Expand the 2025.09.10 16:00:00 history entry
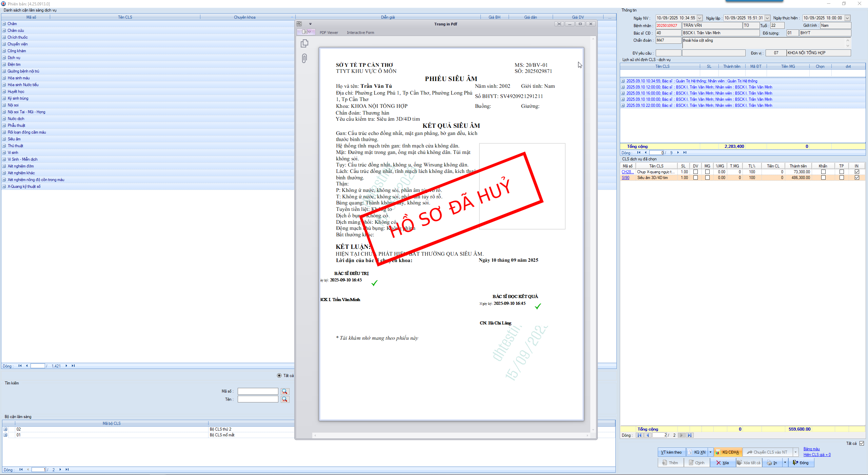 point(623,93)
